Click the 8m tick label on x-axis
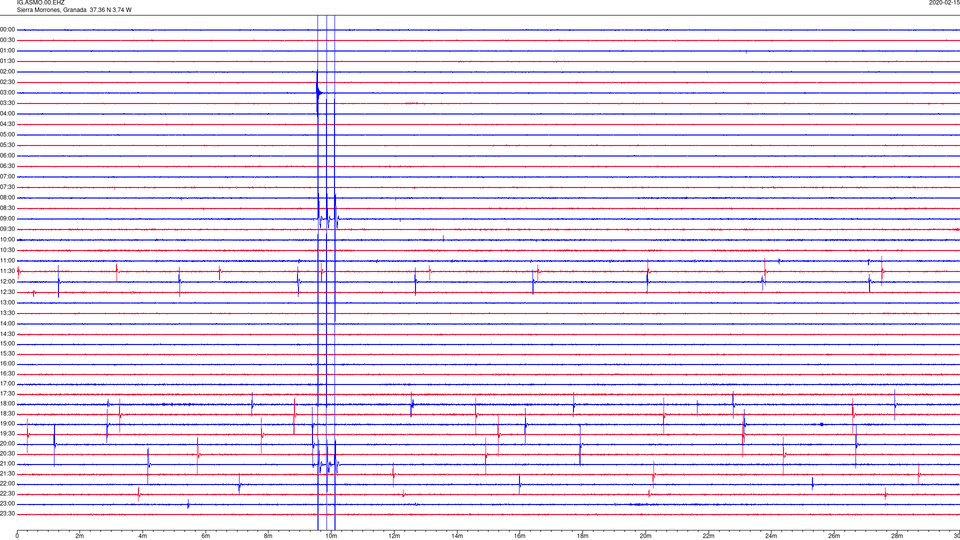Image resolution: width=960 pixels, height=540 pixels. pyautogui.click(x=268, y=536)
